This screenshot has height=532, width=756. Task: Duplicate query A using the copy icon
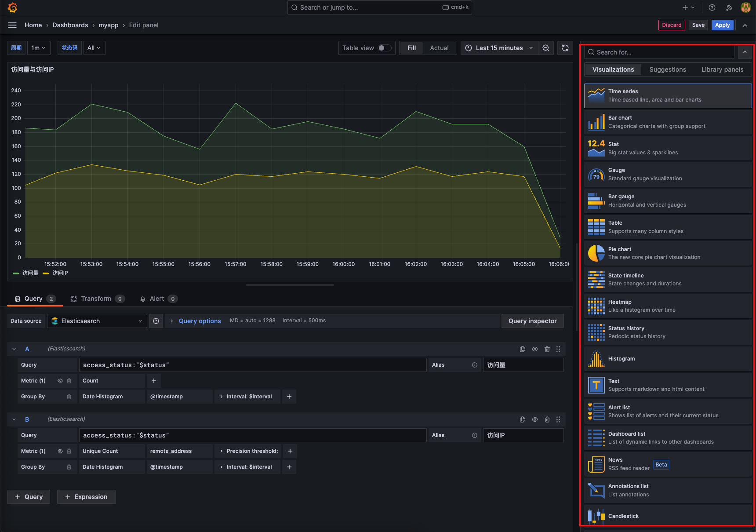pos(523,349)
